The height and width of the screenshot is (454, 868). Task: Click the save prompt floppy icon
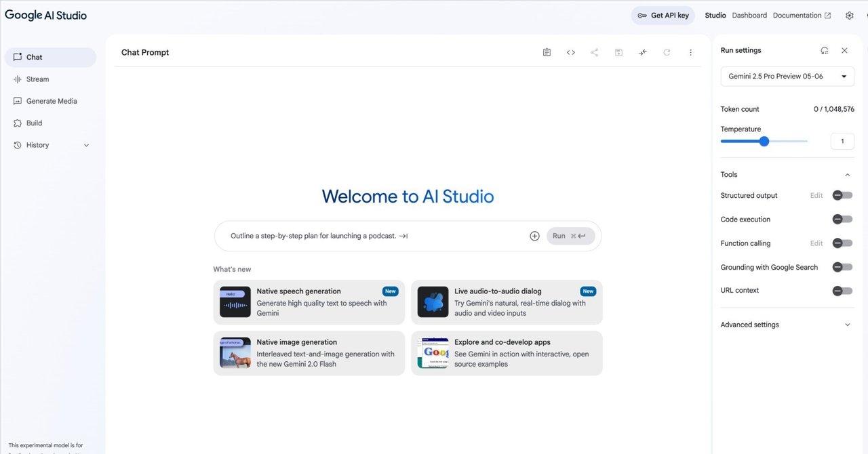click(x=618, y=52)
